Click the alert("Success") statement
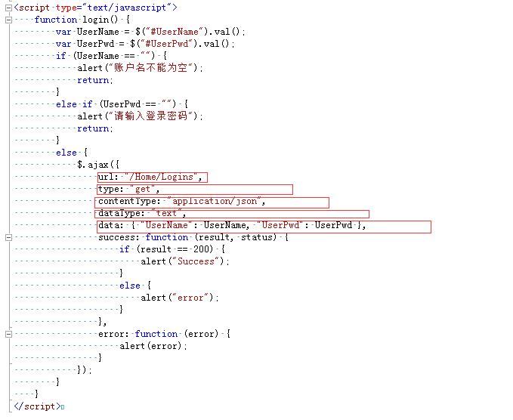This screenshot has height=420, width=513. coord(185,261)
